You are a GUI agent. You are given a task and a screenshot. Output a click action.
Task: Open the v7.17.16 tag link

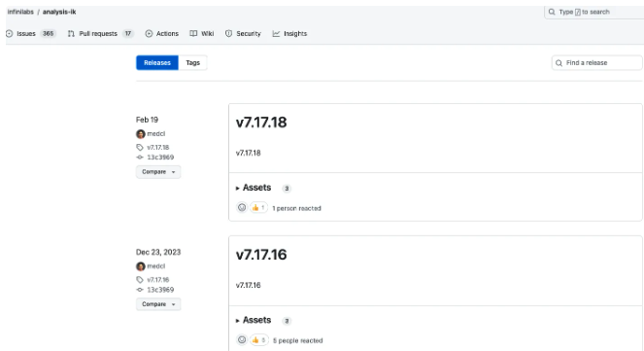click(157, 279)
